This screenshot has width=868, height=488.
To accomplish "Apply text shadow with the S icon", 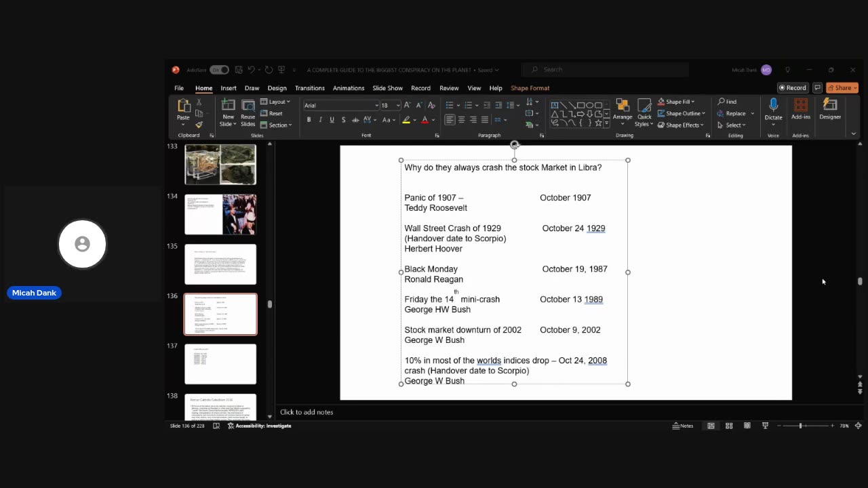I will (x=343, y=120).
